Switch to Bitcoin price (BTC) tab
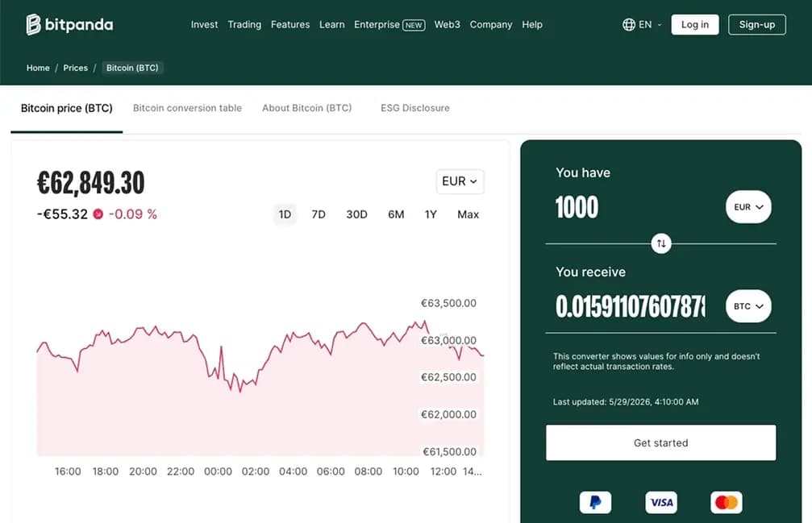This screenshot has height=523, width=812. [67, 108]
